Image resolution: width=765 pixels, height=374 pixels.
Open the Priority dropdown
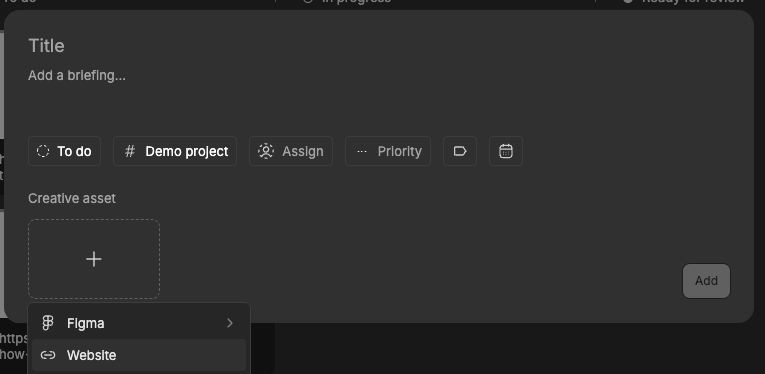point(388,151)
